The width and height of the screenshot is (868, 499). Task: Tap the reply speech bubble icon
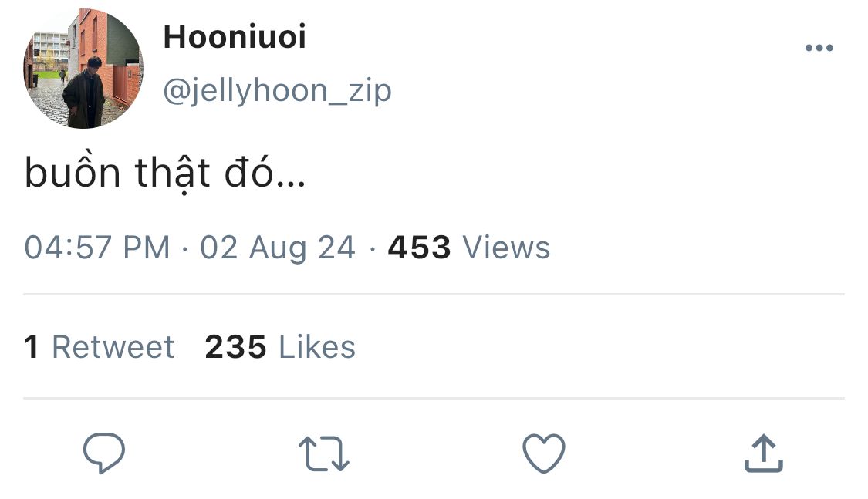click(x=104, y=453)
